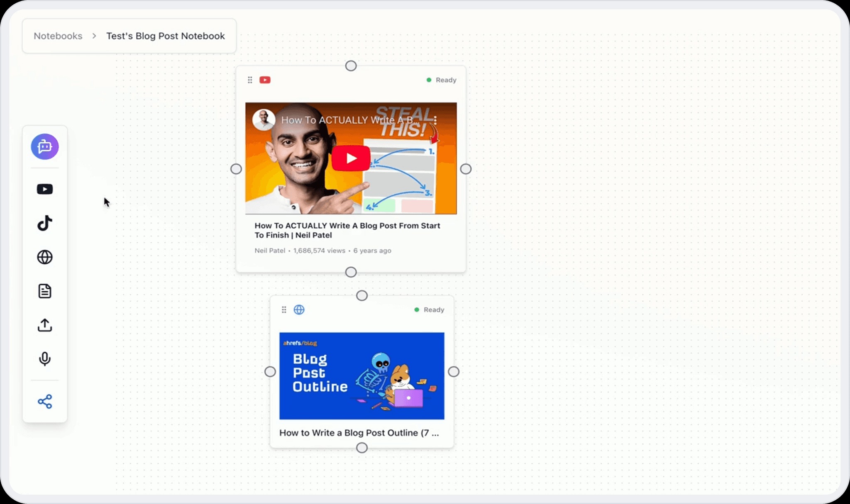Add a TikTok source from sidebar

click(45, 223)
